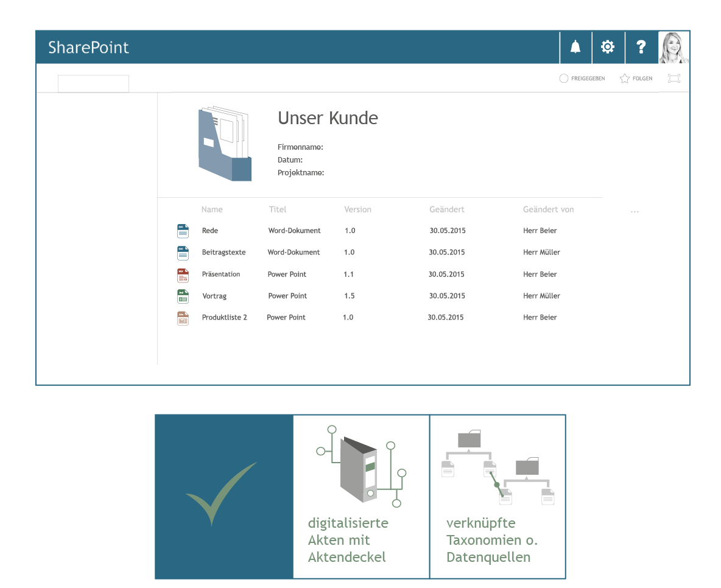Image resolution: width=721 pixels, height=588 pixels.
Task: Toggle the Word icon beside Beitragstexte
Action: tap(183, 253)
